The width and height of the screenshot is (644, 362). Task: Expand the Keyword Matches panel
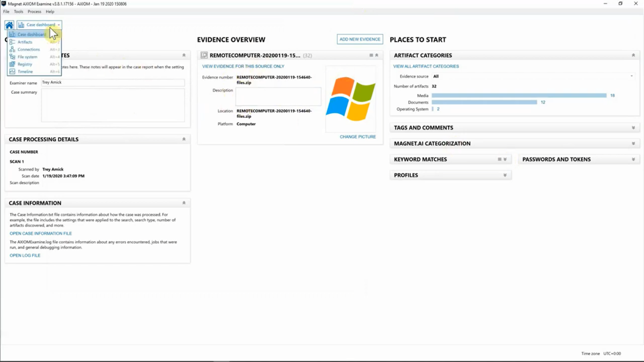pyautogui.click(x=505, y=159)
